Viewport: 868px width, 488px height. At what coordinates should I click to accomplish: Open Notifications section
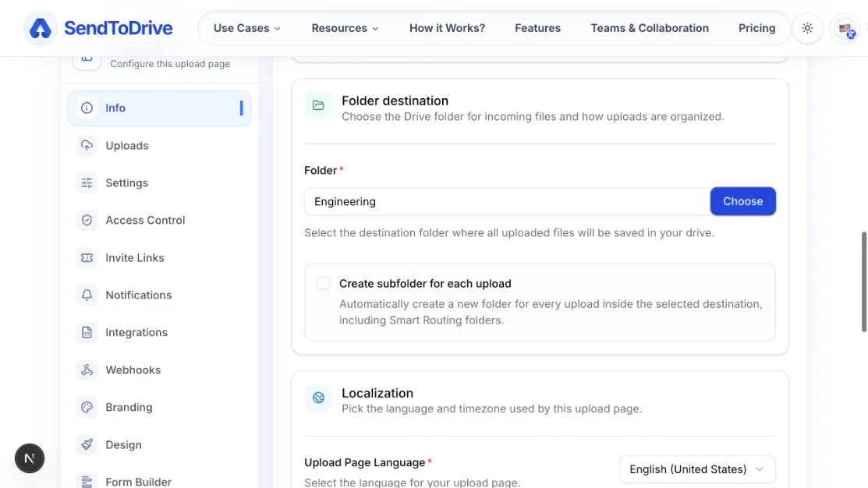159,295
